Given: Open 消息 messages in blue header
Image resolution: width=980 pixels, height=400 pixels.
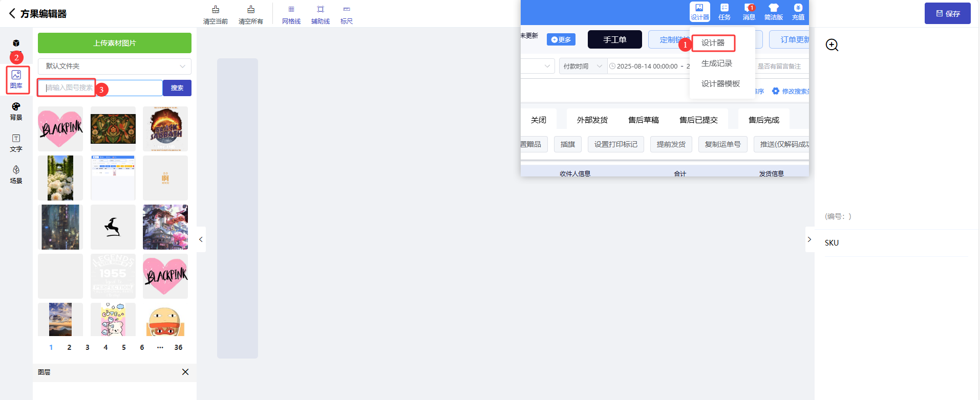Looking at the screenshot, I should pos(749,12).
